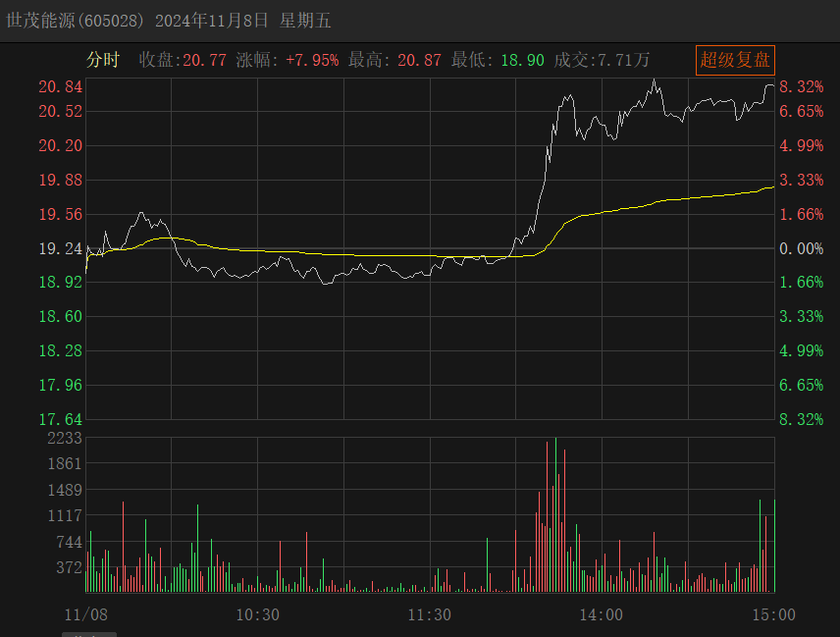Click the 11/08 date axis label
Screen dimensions: 840x637
click(84, 614)
